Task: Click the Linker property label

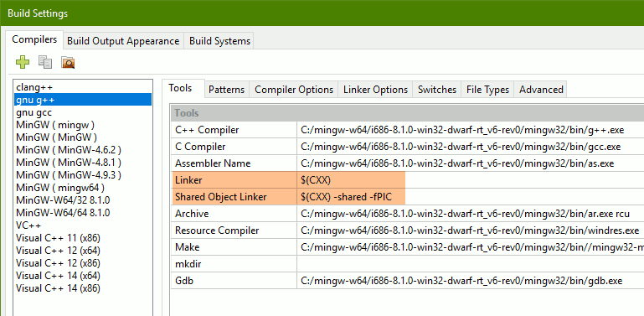Action: (x=188, y=180)
